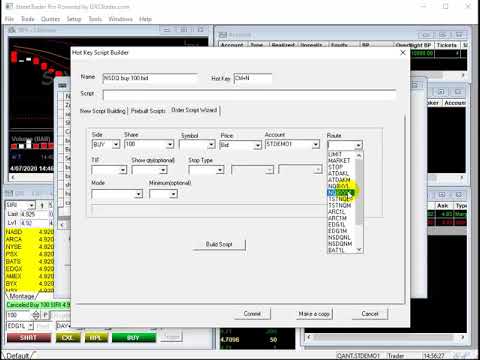Click the green BUY button in Montage
The height and width of the screenshot is (360, 480).
[133, 338]
